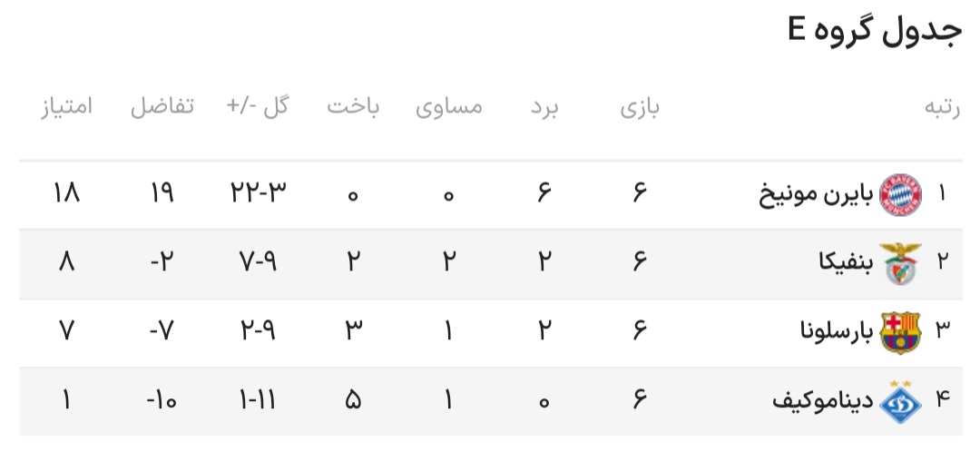Click the رتبه column header
Screen dimensions: 980x452
pos(942,107)
